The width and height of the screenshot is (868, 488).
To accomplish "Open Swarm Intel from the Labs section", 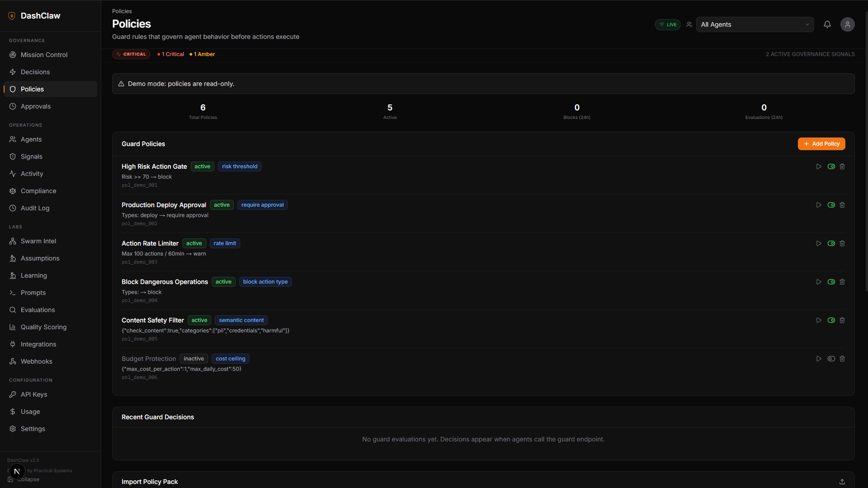I will click(x=13, y=241).
